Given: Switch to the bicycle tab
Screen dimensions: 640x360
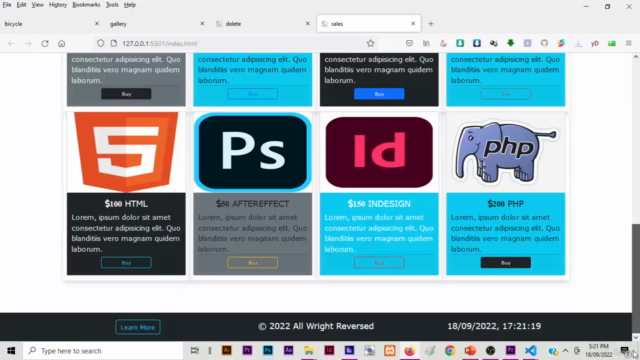Looking at the screenshot, I should click(x=51, y=24).
